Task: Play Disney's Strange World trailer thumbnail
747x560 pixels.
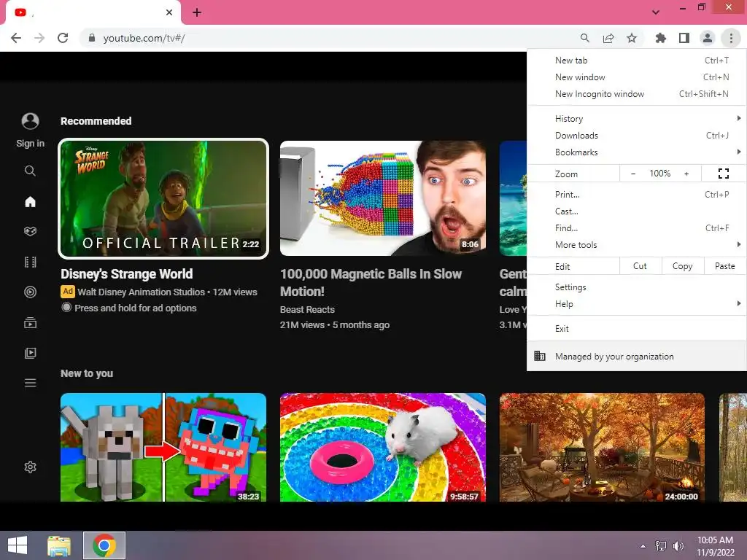Action: (163, 198)
